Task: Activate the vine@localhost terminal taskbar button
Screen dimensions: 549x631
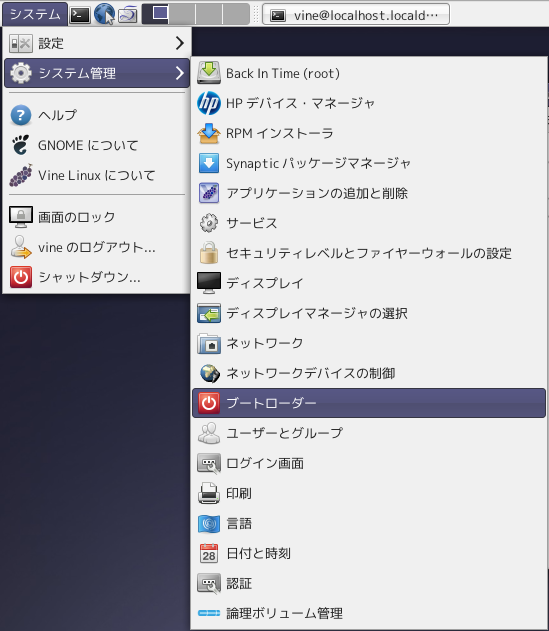Action: click(356, 15)
